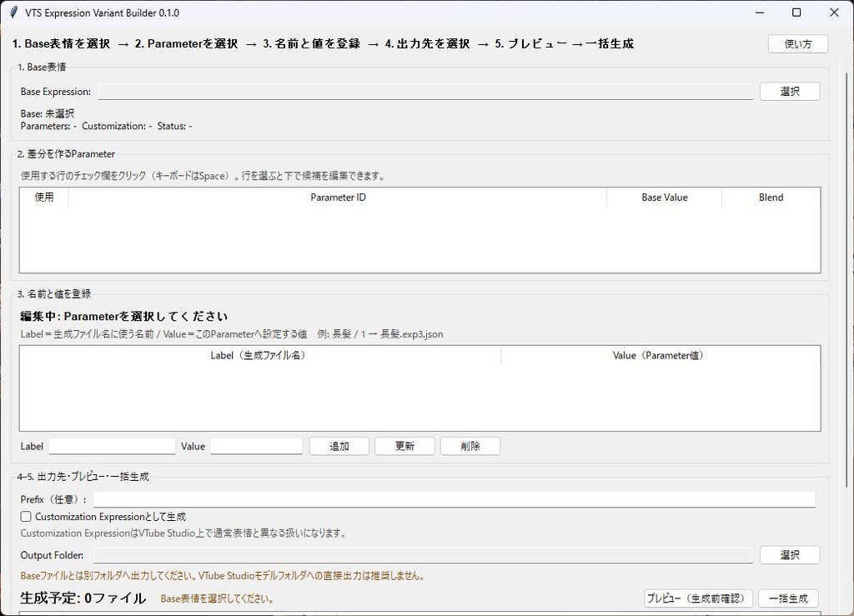Focus the Prefix（任意）input field
The image size is (854, 616).
[455, 499]
